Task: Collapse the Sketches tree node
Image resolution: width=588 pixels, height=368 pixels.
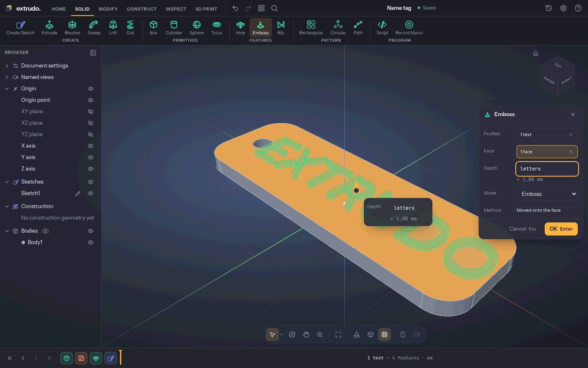Action: 7,182
